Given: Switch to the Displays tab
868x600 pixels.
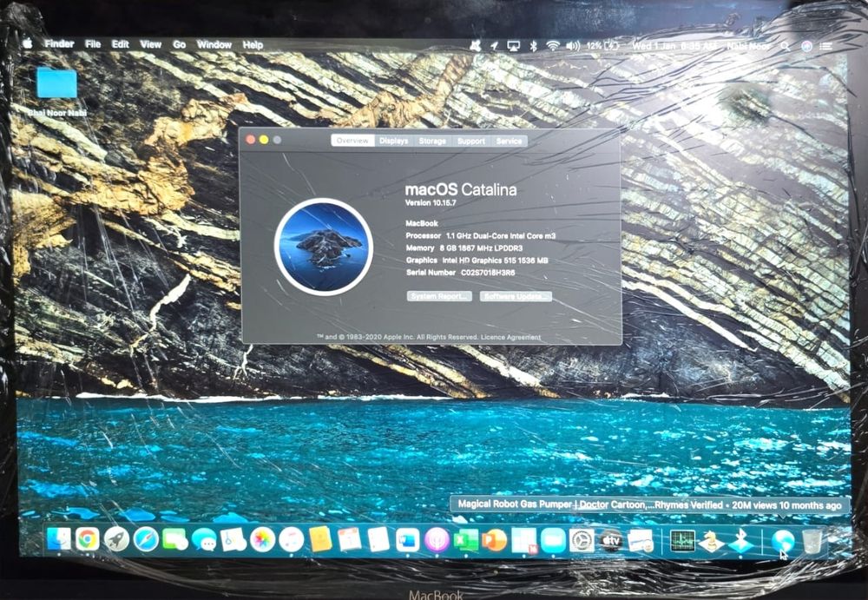Looking at the screenshot, I should [x=393, y=141].
